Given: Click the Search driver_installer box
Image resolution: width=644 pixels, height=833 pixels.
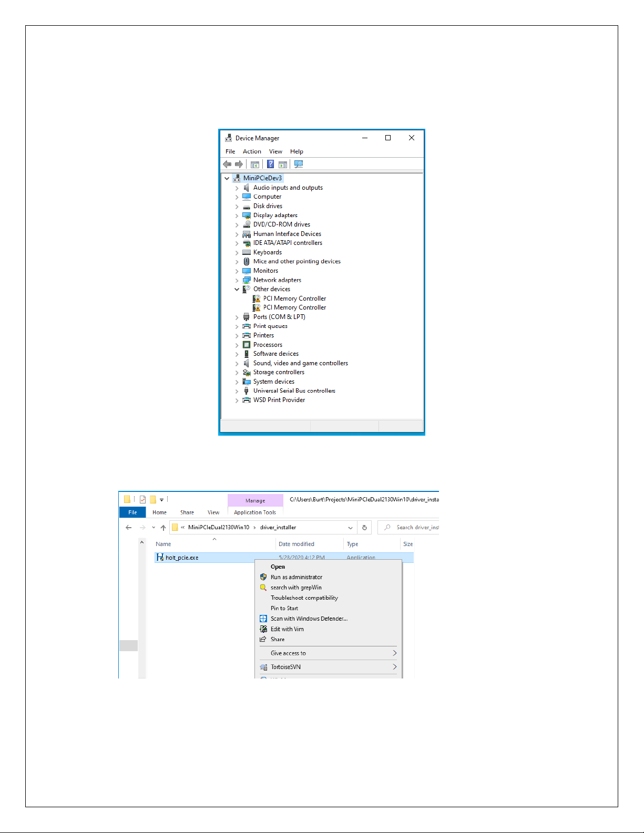Looking at the screenshot, I should tap(408, 527).
